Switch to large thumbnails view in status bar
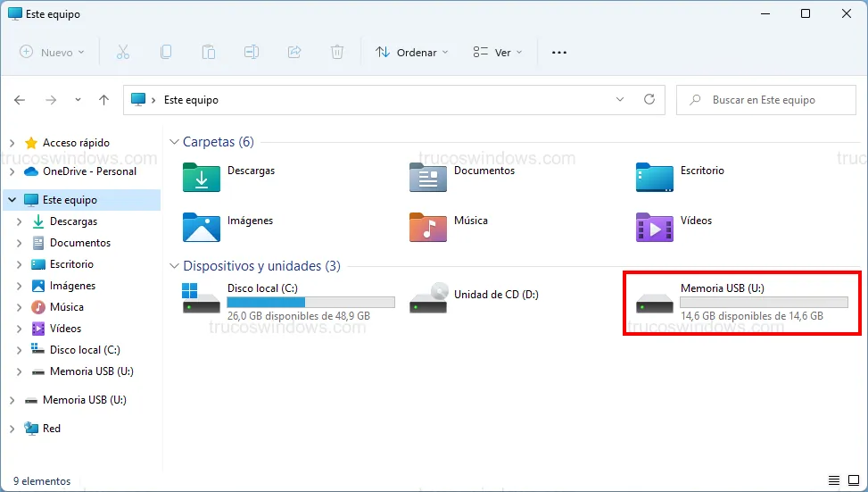The height and width of the screenshot is (492, 868). (852, 481)
